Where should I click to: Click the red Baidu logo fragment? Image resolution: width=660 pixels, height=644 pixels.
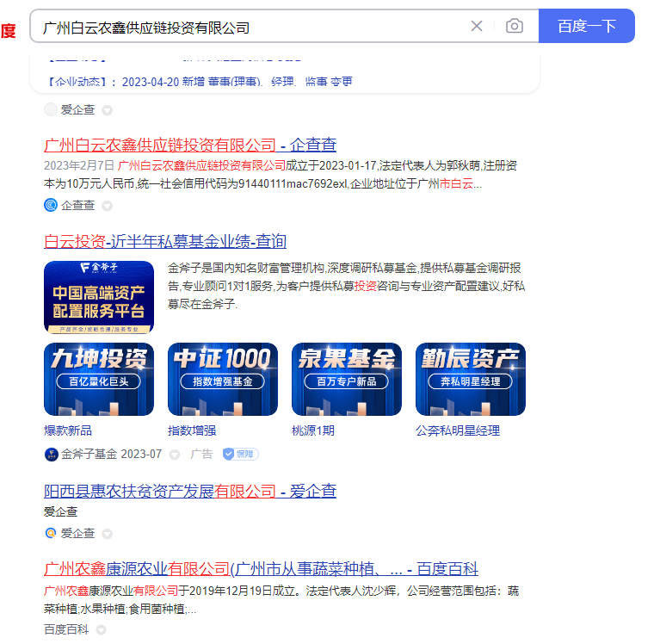(x=8, y=31)
